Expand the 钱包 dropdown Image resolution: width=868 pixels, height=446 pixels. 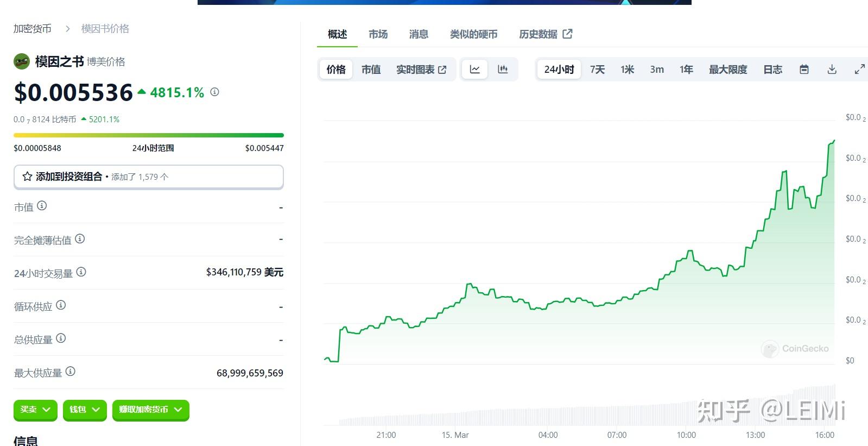point(85,410)
